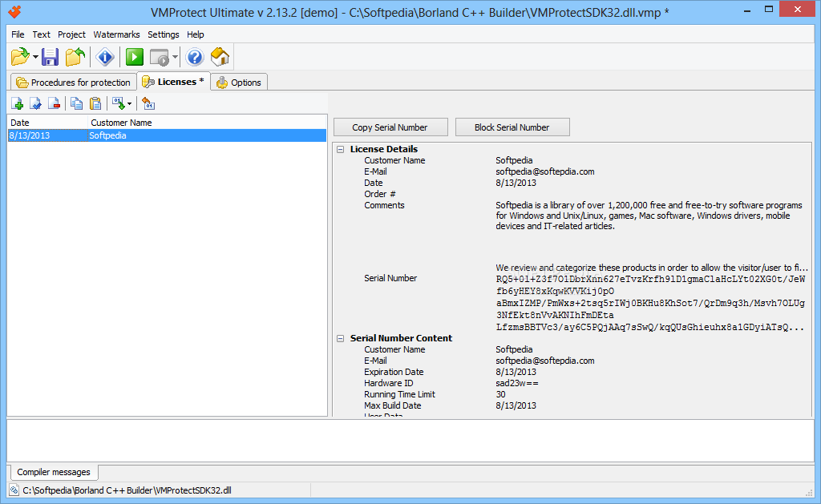Compile the project with the green play icon
The height and width of the screenshot is (504, 821).
click(135, 57)
